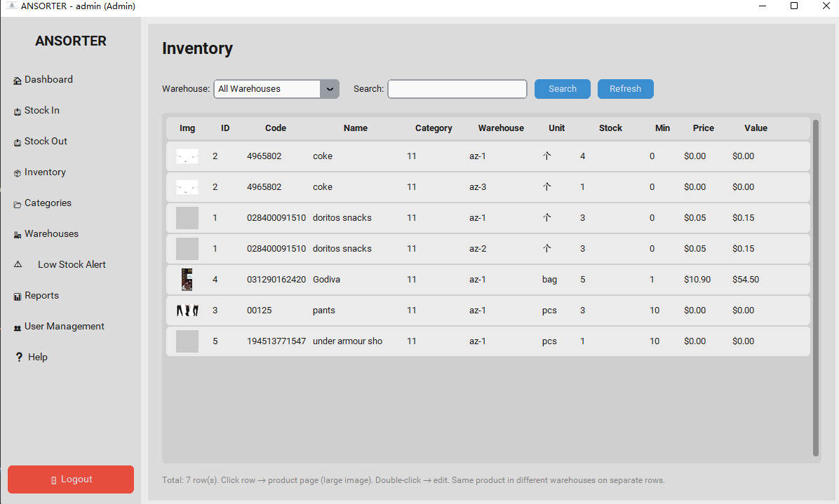Click the vertical scrollbar of the table
The width and height of the screenshot is (839, 504).
(x=815, y=289)
